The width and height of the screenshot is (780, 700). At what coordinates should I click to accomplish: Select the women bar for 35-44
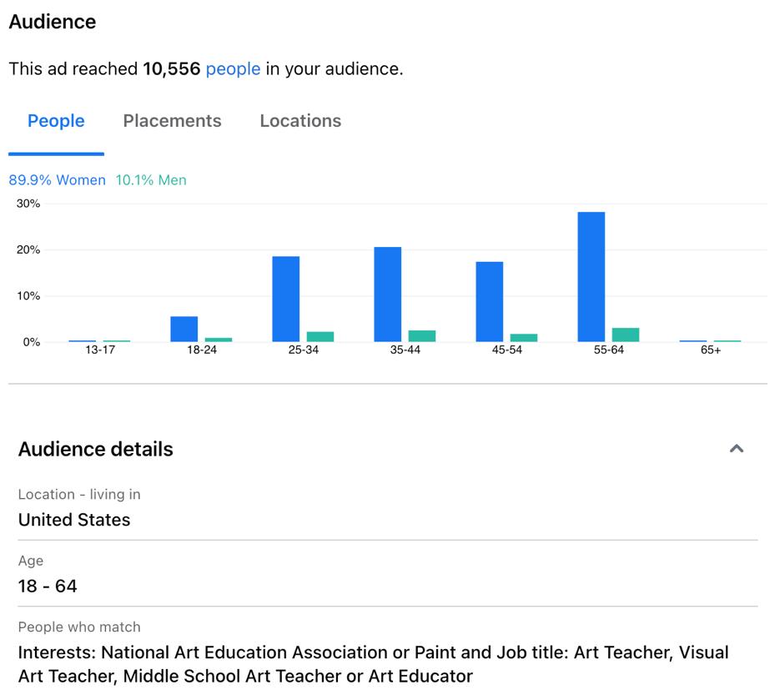[387, 295]
